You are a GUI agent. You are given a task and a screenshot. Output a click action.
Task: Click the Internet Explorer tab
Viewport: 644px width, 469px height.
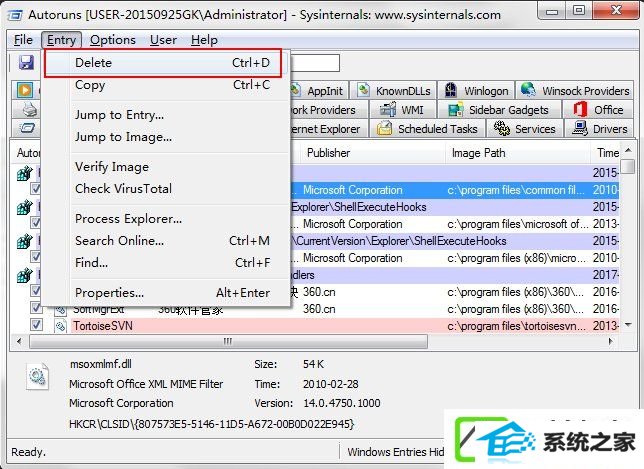click(x=327, y=129)
